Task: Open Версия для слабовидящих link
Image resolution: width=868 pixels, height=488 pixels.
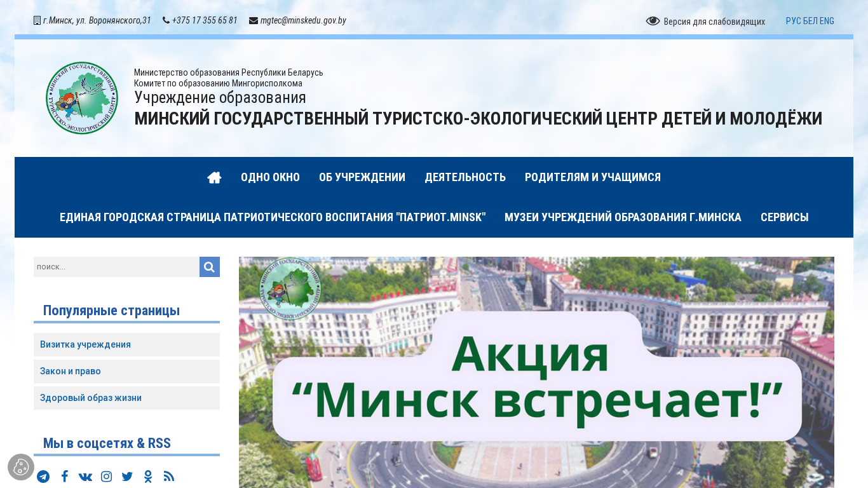Action: pyautogui.click(x=714, y=22)
